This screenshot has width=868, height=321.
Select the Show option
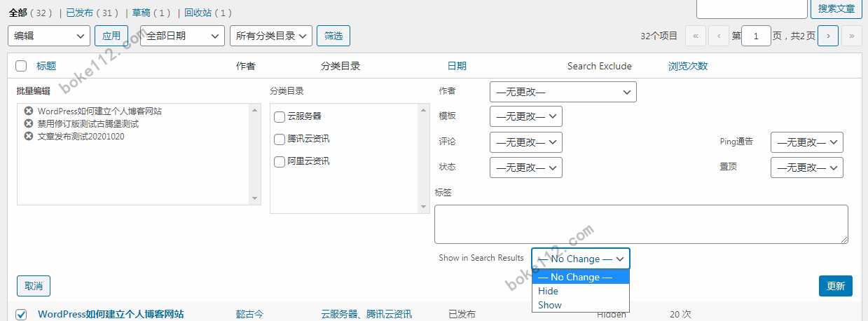click(581, 305)
